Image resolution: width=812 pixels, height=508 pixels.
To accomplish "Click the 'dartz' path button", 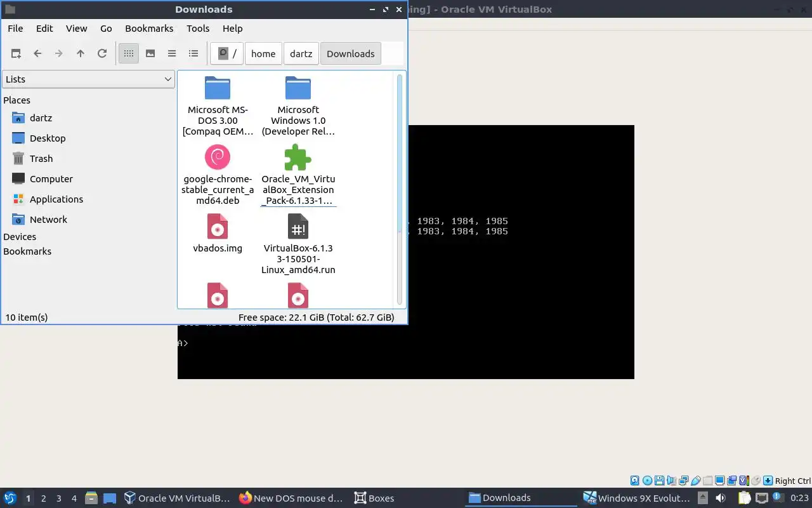I will coord(301,54).
